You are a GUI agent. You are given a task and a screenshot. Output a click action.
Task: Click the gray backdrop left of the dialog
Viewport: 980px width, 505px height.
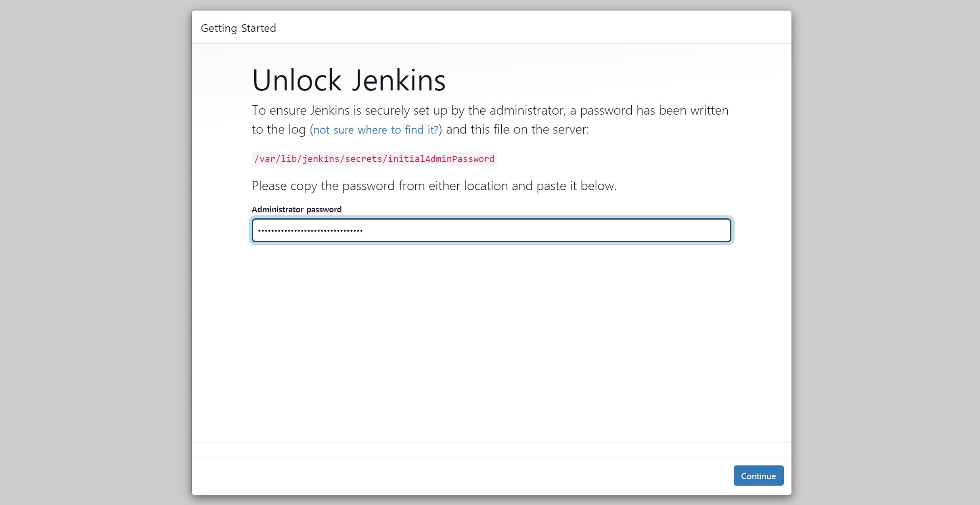click(95, 252)
